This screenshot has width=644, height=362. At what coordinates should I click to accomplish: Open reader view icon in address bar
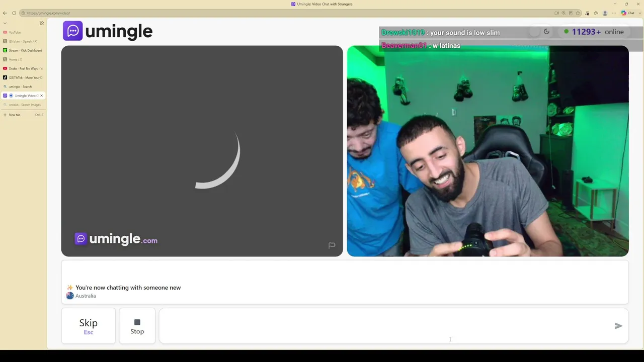click(x=571, y=13)
